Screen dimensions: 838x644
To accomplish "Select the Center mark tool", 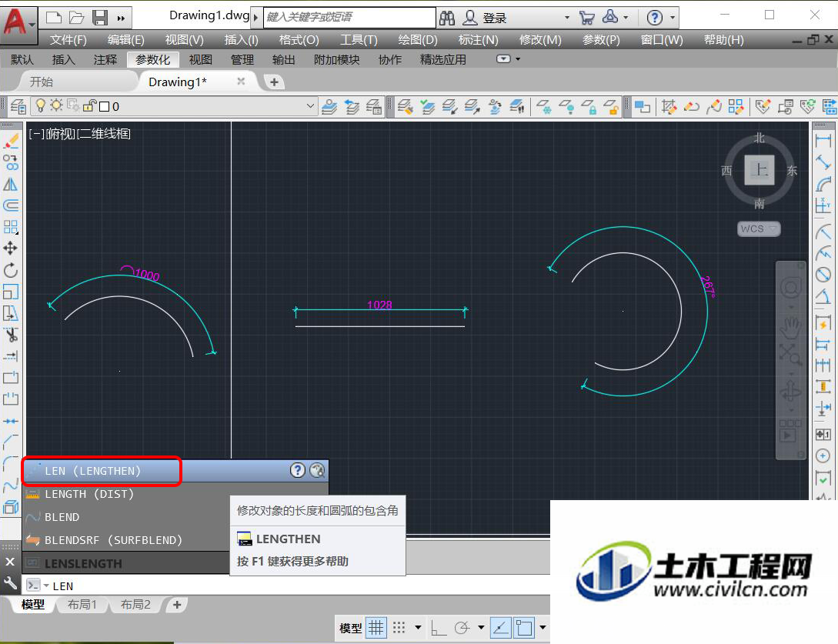I will pyautogui.click(x=823, y=455).
